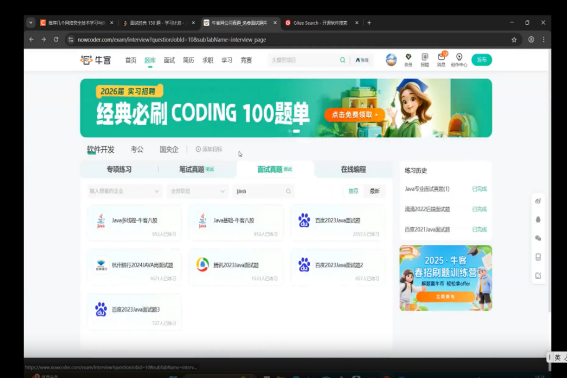This screenshot has width=567, height=378.
Task: Select the 推荐 sort toggle
Action: point(353,191)
